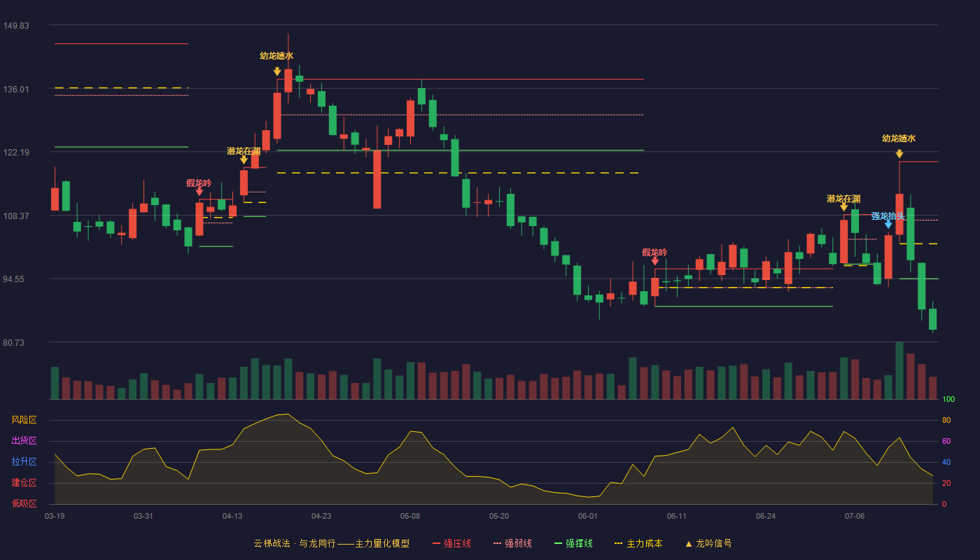Toggle the 强撑线 legend entry
The image size is (980, 560).
574,543
